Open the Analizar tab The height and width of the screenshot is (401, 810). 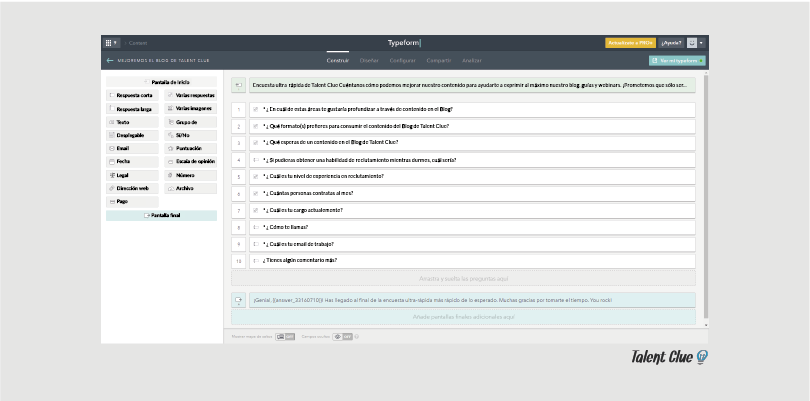[471, 60]
